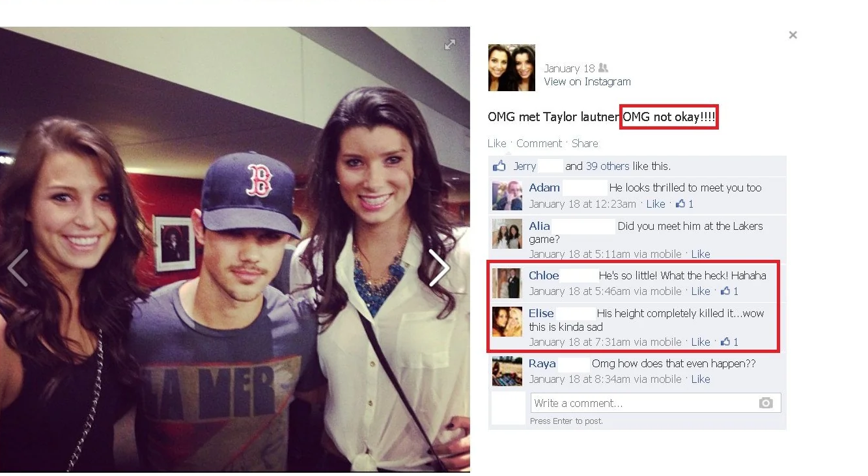Image resolution: width=868 pixels, height=476 pixels.
Task: Attach a photo using the camera icon
Action: (766, 403)
